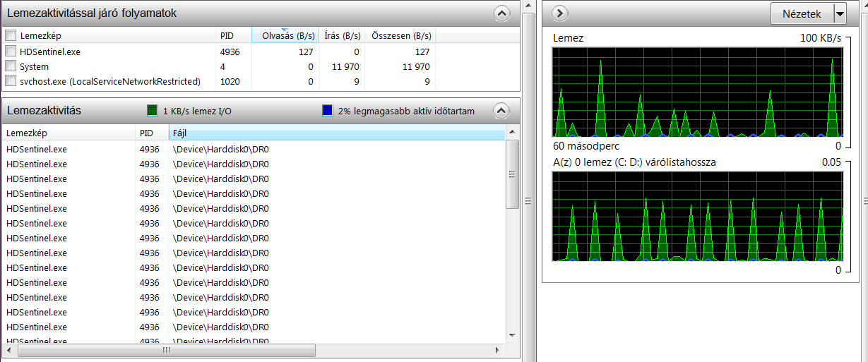Click the horizontal scrollbar thumb of disk activity list
This screenshot has height=362, width=868.
click(x=167, y=350)
